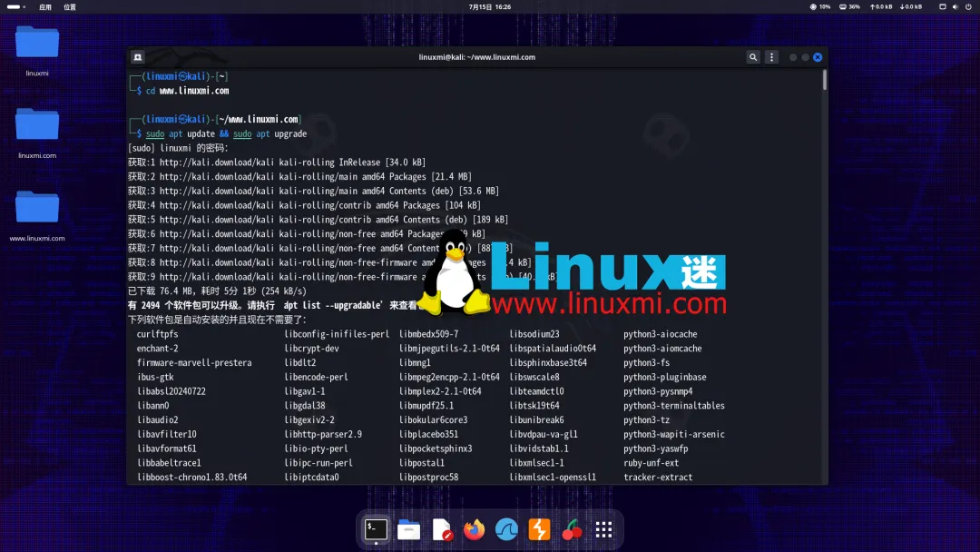Screen dimensions: 980x552
Task: Click package name libspatialaudio0t64
Action: [x=553, y=349]
